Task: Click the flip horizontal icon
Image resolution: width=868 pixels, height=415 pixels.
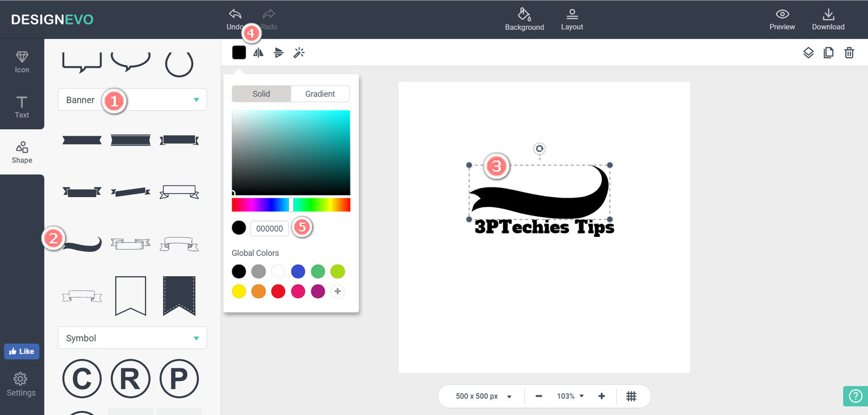Action: click(x=259, y=53)
